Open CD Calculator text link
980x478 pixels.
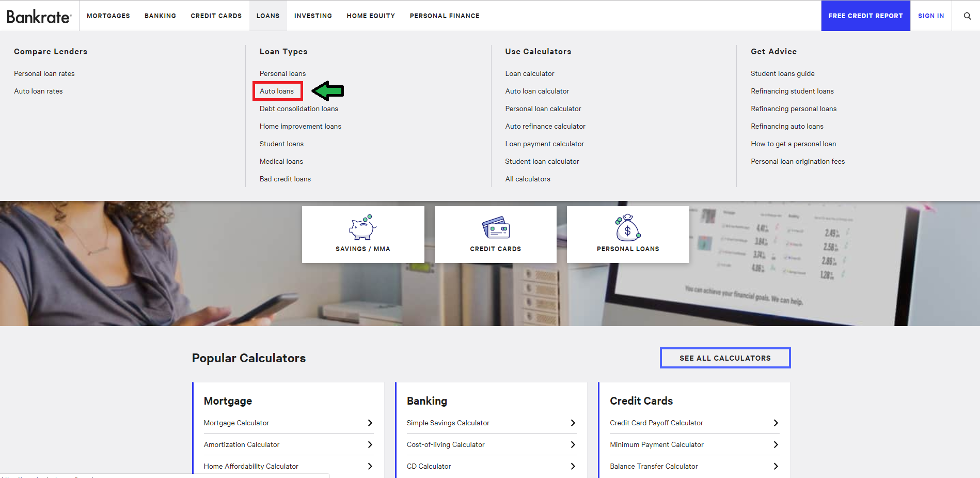click(x=429, y=466)
